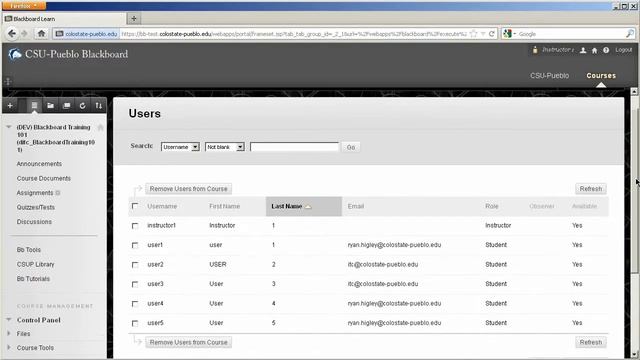Image resolution: width=640 pixels, height=360 pixels.
Task: Open Quizzes/Tests in course menu
Action: (x=36, y=207)
